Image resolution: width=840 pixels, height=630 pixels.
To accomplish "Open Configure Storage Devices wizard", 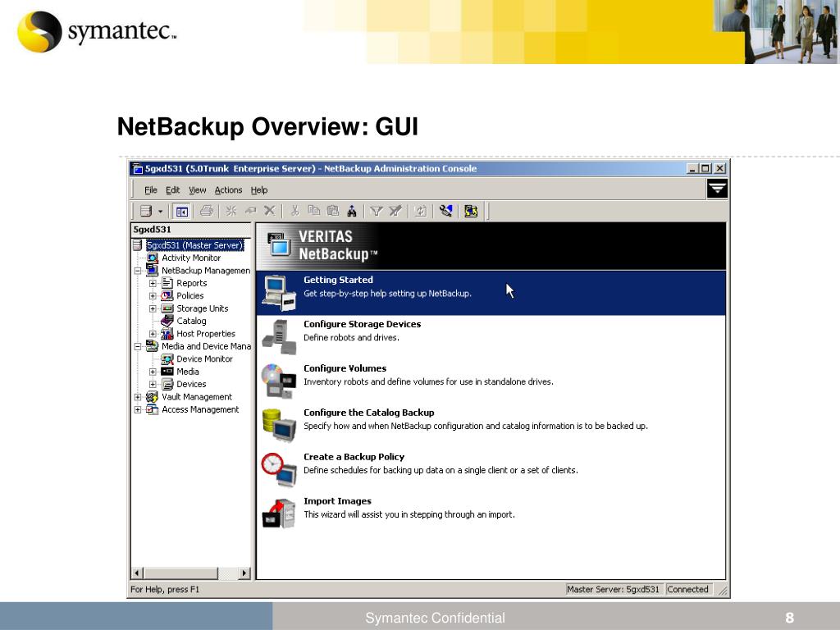I will (491, 337).
